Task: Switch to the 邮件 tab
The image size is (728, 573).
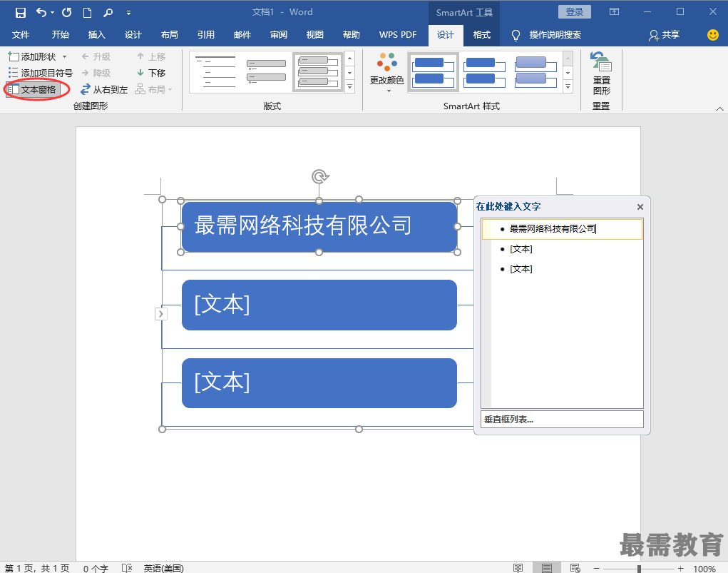Action: 242,35
